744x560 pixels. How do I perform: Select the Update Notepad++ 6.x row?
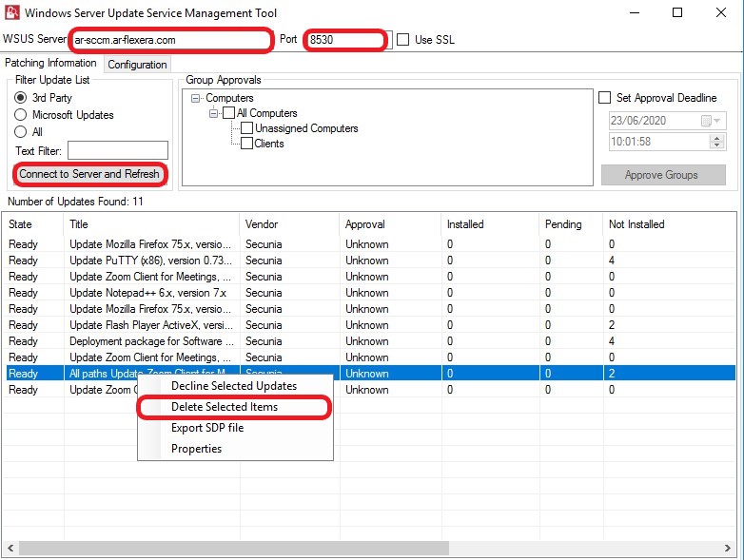tap(370, 293)
